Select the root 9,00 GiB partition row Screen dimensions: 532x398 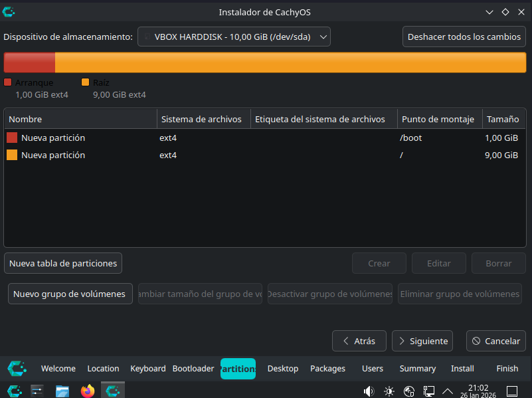click(264, 155)
